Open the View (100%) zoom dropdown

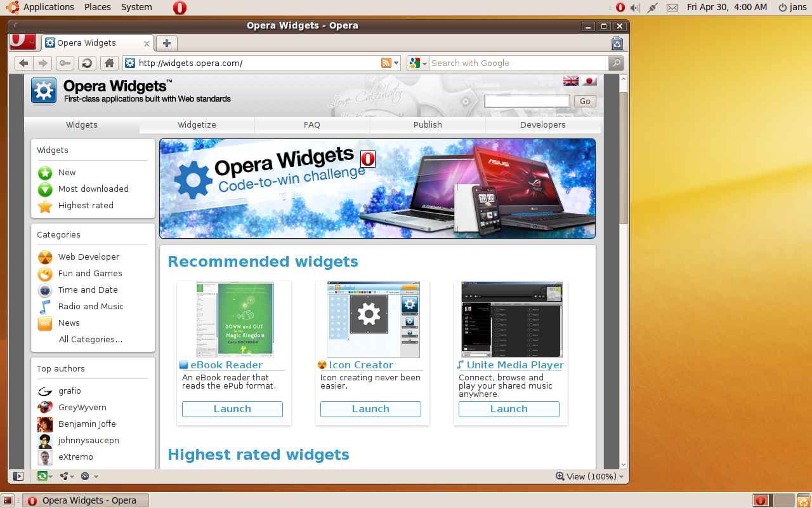click(x=589, y=476)
